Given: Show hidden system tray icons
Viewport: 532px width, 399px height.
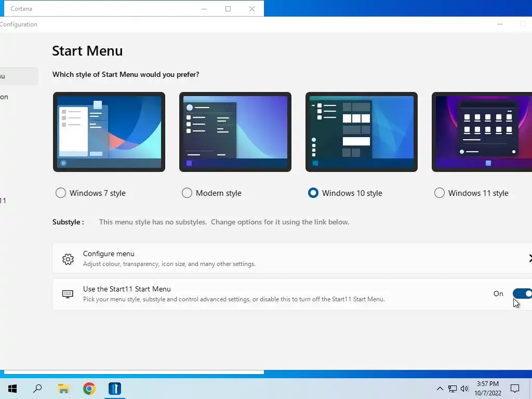Looking at the screenshot, I should pos(440,389).
